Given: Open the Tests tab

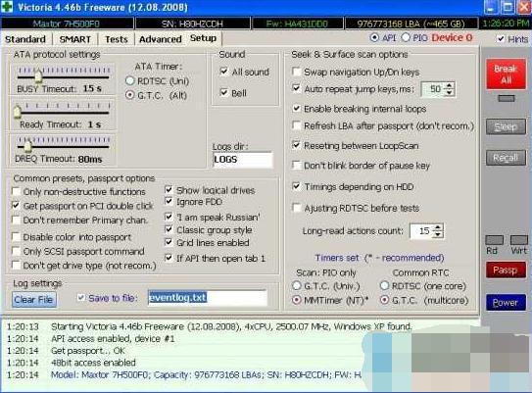Looking at the screenshot, I should click(x=117, y=39).
